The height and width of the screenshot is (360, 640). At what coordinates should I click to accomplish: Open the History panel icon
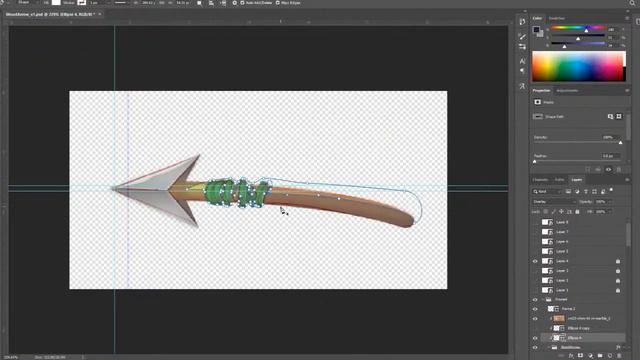tap(522, 22)
